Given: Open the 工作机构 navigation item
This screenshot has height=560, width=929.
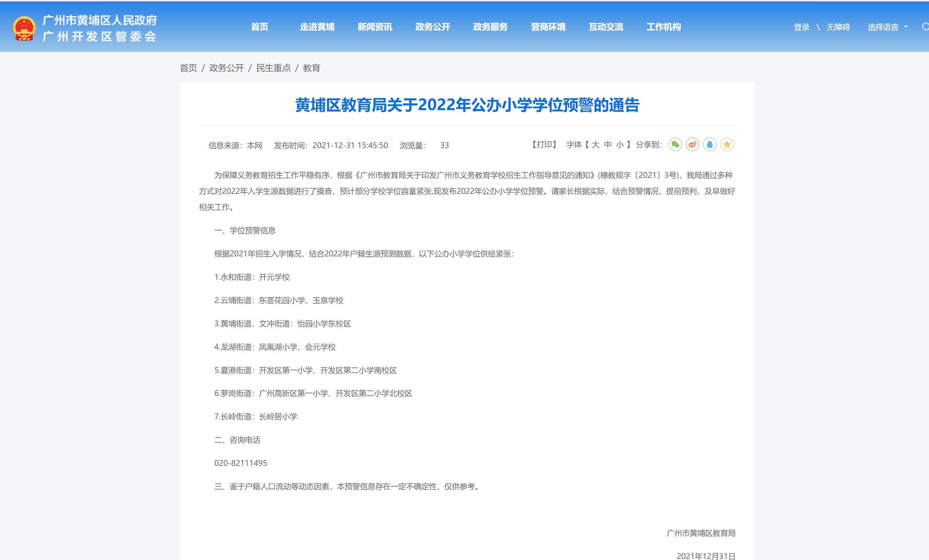Looking at the screenshot, I should coord(664,27).
